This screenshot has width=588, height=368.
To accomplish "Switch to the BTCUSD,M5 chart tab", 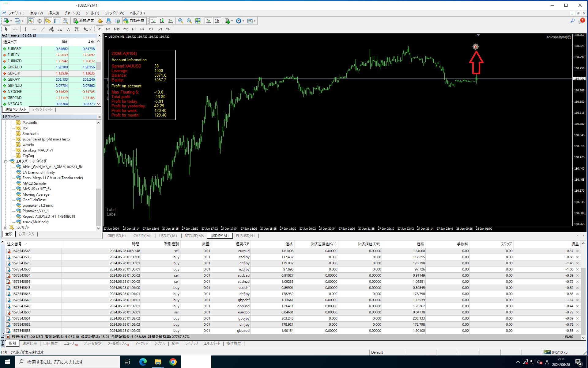I will pyautogui.click(x=194, y=236).
